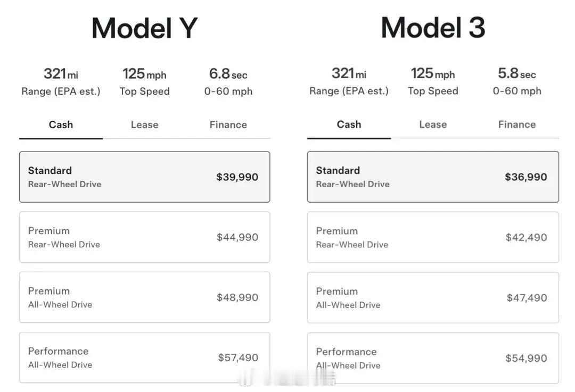This screenshot has width=575, height=392.
Task: Click the Model Y heading
Action: [144, 28]
